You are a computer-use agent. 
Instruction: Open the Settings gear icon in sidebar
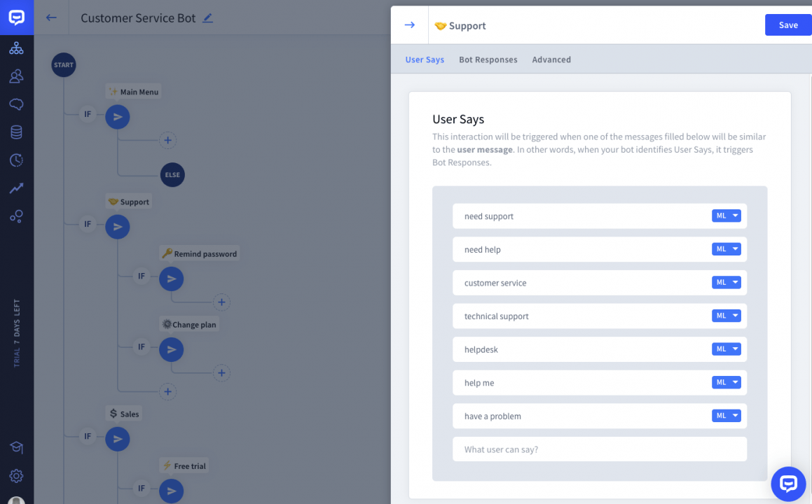click(16, 476)
